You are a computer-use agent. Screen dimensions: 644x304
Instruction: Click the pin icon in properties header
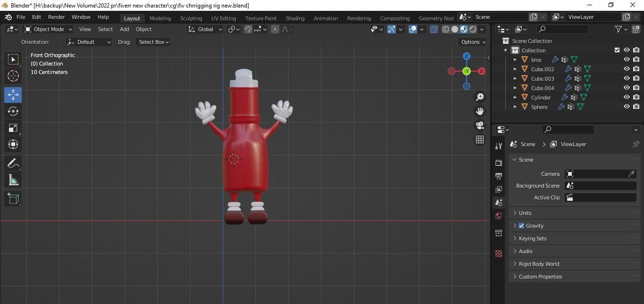636,144
